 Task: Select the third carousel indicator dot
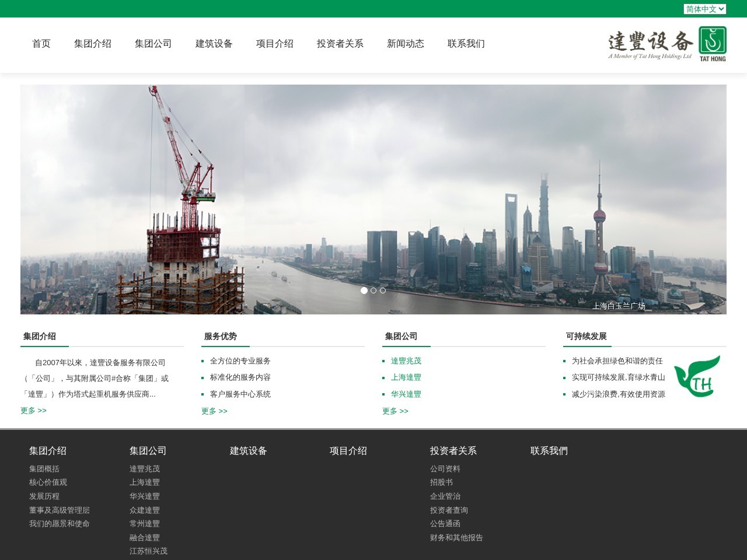(383, 290)
